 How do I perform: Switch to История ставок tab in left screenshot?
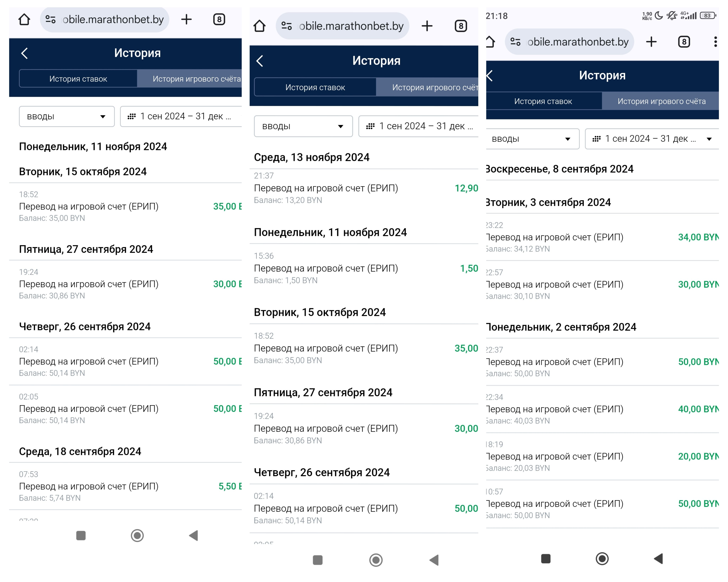(x=78, y=79)
